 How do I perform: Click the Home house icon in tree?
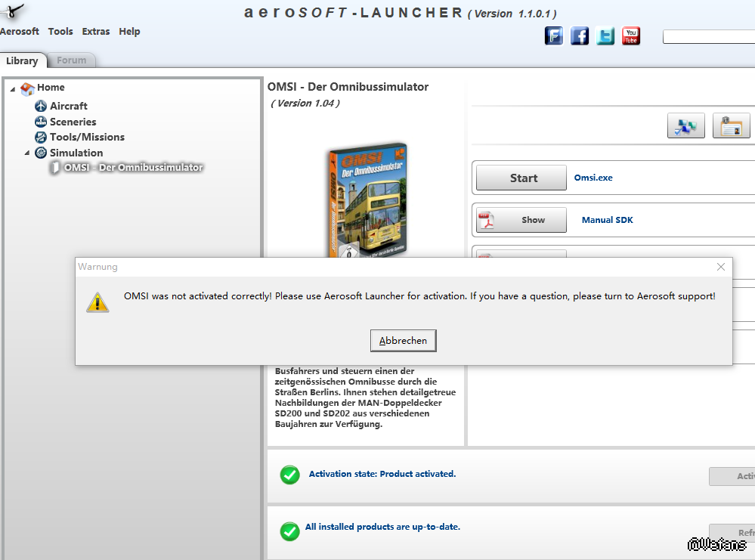27,88
